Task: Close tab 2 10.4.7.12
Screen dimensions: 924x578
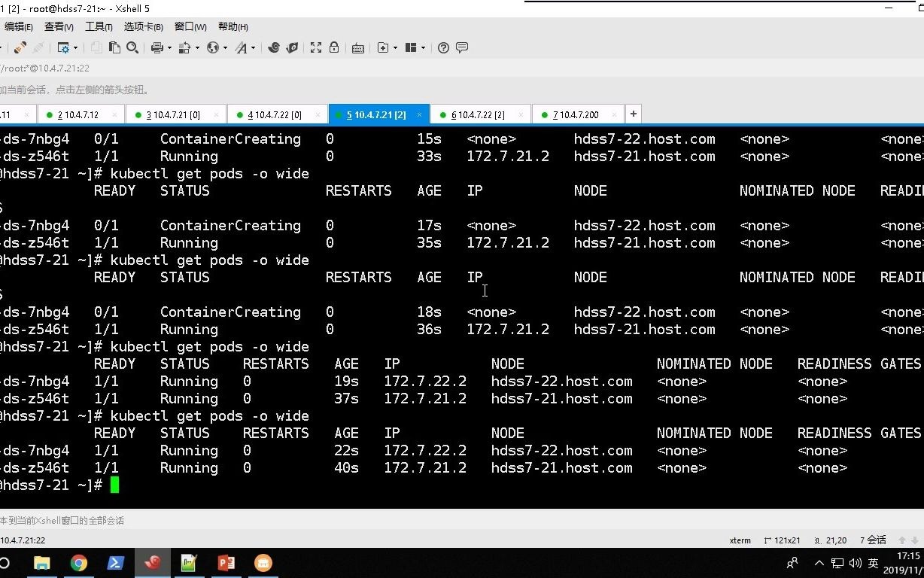Action: coord(115,115)
